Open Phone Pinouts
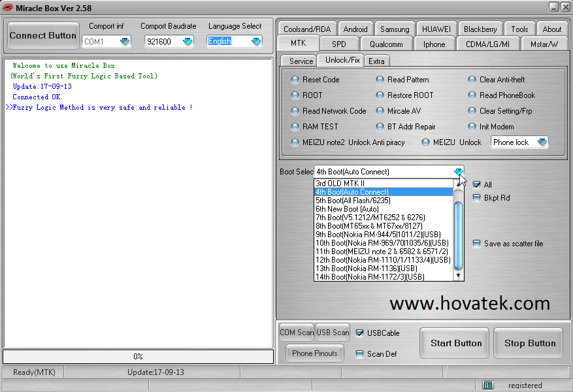Screen dimensions: 573x392 tap(315, 353)
